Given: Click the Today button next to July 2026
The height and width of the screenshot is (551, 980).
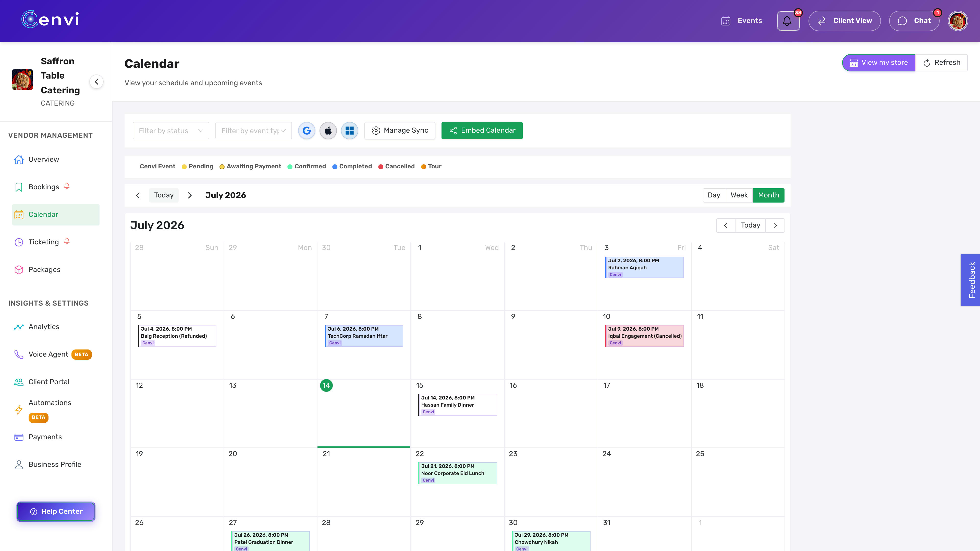Looking at the screenshot, I should [164, 195].
